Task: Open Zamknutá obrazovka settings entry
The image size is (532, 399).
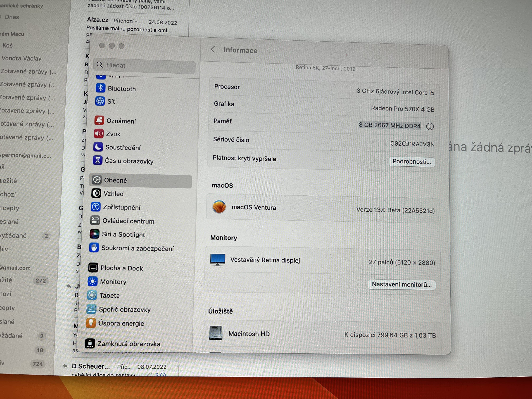Action: tap(129, 344)
